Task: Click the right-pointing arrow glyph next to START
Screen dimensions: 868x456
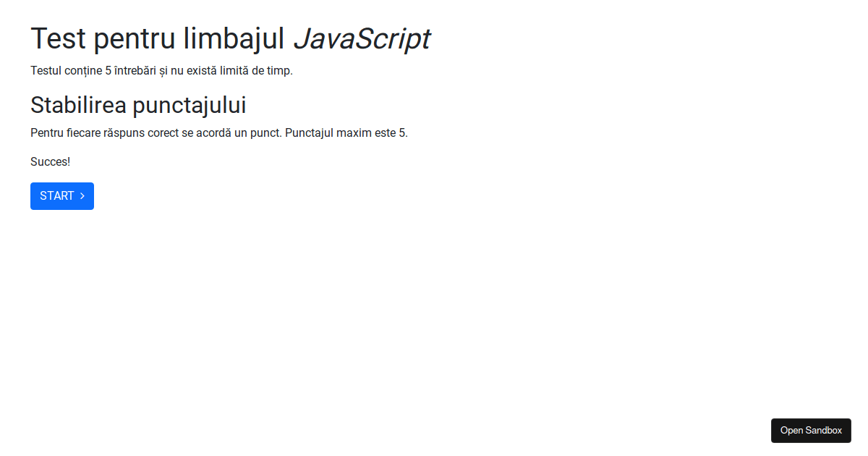Action: (82, 195)
